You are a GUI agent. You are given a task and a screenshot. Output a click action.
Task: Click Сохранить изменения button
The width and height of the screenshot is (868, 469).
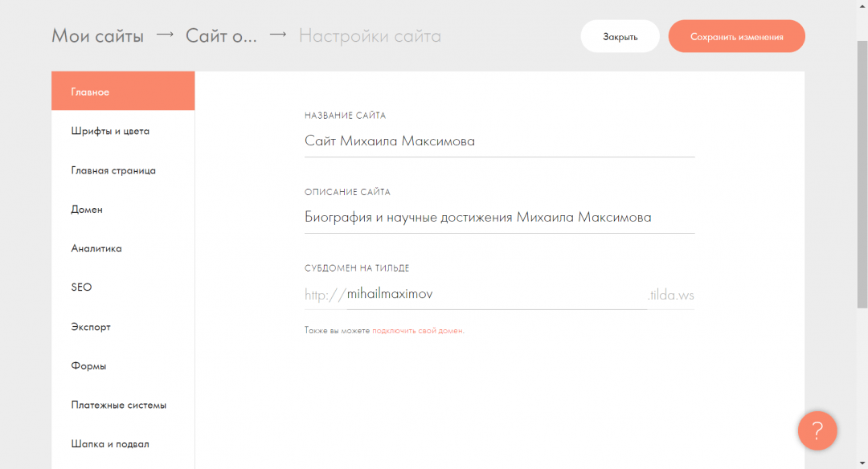point(736,36)
